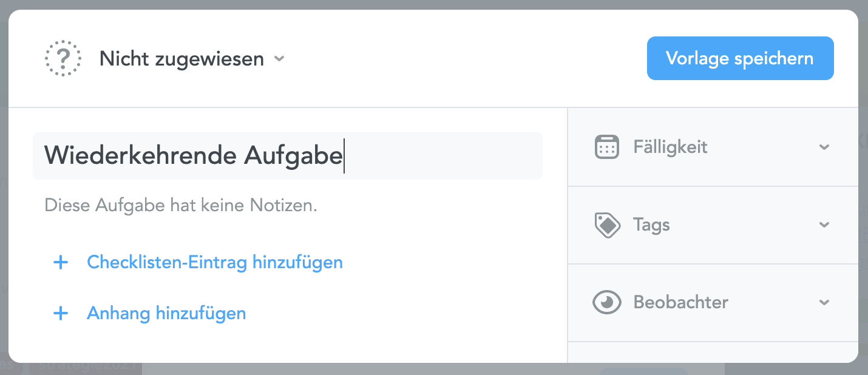Click the plus icon before Checklisten-Eintrag hinzufügen
Image resolution: width=868 pixels, height=375 pixels.
[x=61, y=262]
